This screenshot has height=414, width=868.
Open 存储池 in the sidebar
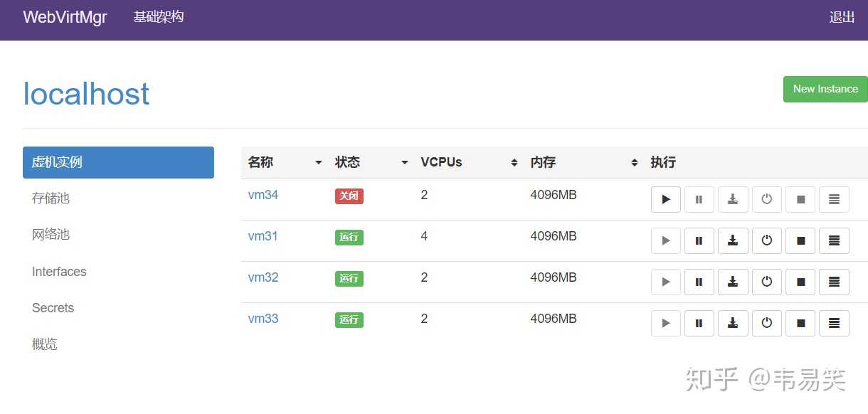coord(51,198)
